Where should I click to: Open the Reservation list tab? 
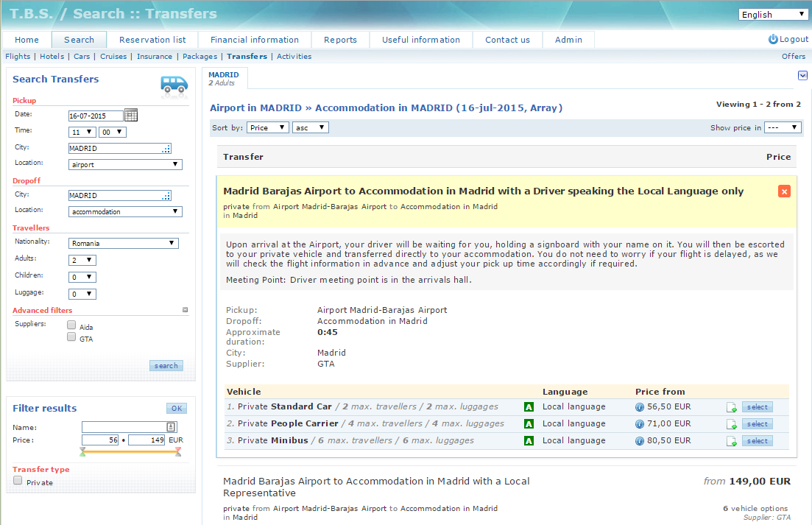point(152,40)
